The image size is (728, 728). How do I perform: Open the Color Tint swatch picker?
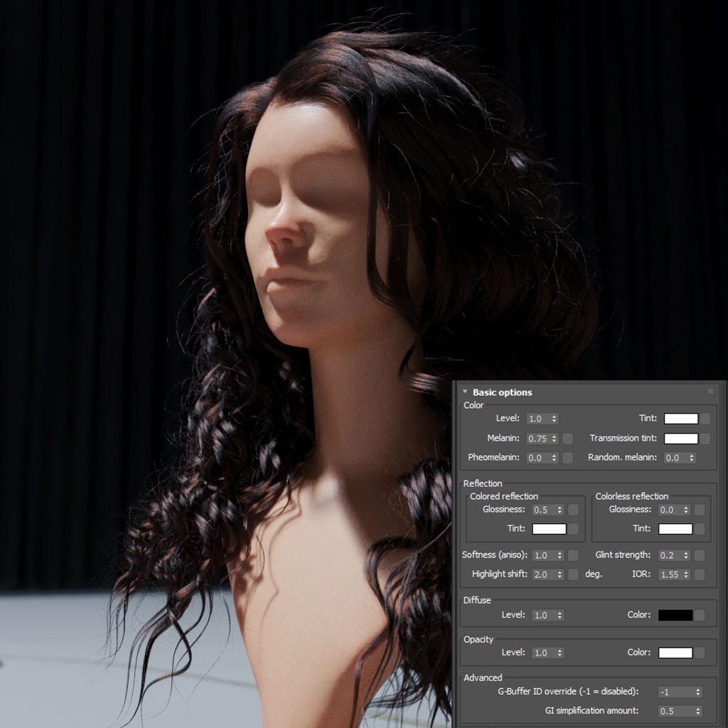pyautogui.click(x=681, y=418)
